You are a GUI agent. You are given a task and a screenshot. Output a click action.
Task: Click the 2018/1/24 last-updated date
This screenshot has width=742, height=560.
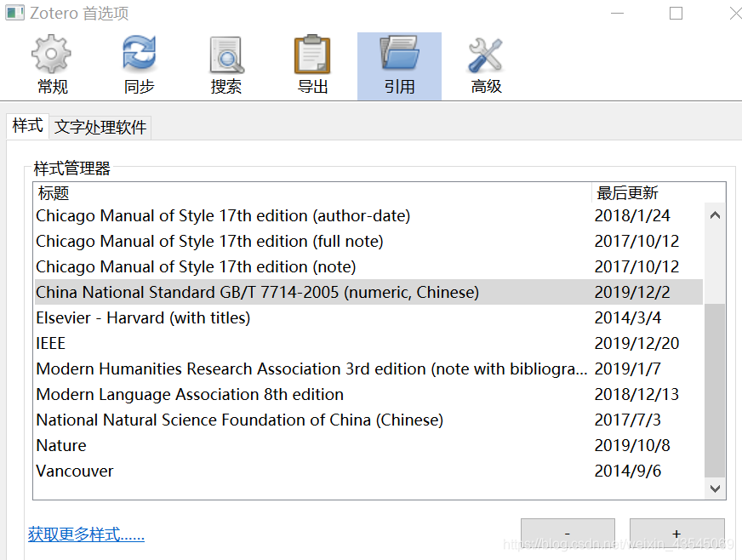click(x=632, y=216)
